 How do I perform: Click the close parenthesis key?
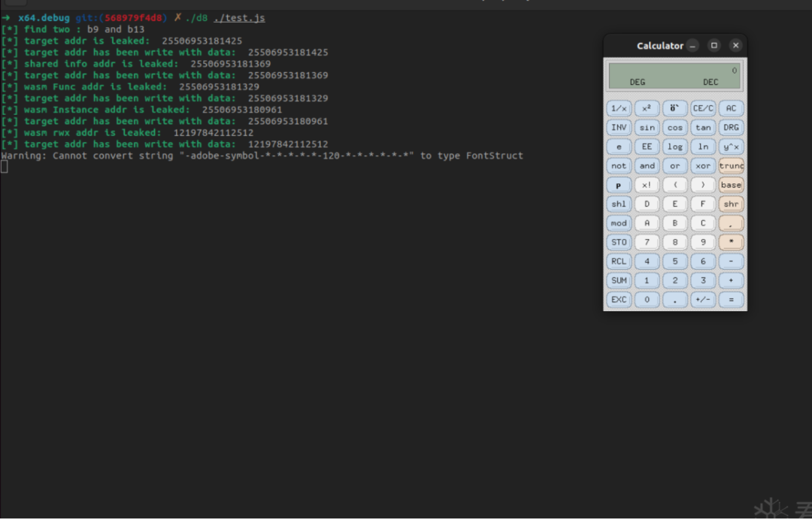(703, 185)
